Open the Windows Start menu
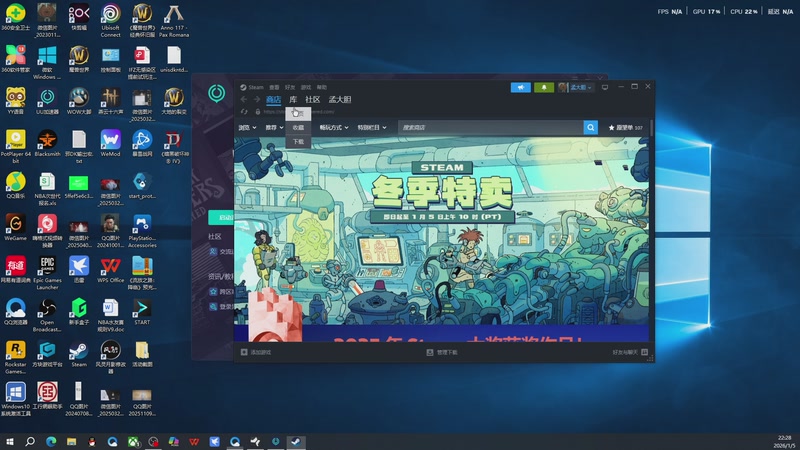The height and width of the screenshot is (450, 800). pos(9,441)
